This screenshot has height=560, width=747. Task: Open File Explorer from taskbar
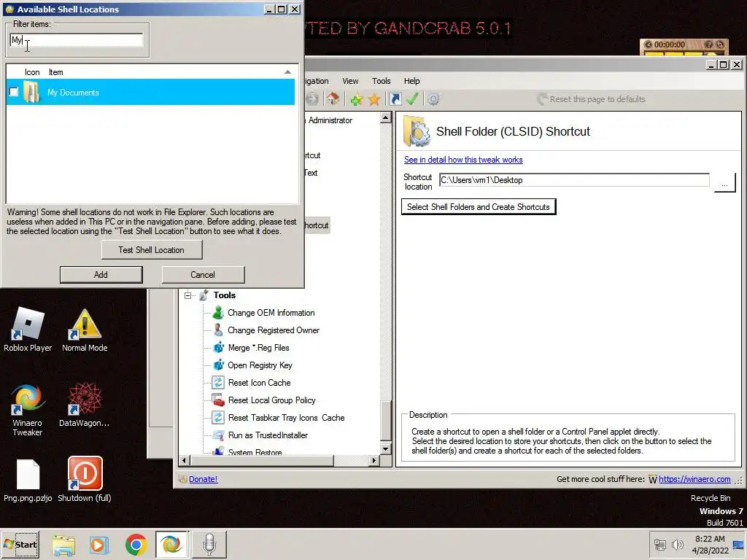pos(63,544)
